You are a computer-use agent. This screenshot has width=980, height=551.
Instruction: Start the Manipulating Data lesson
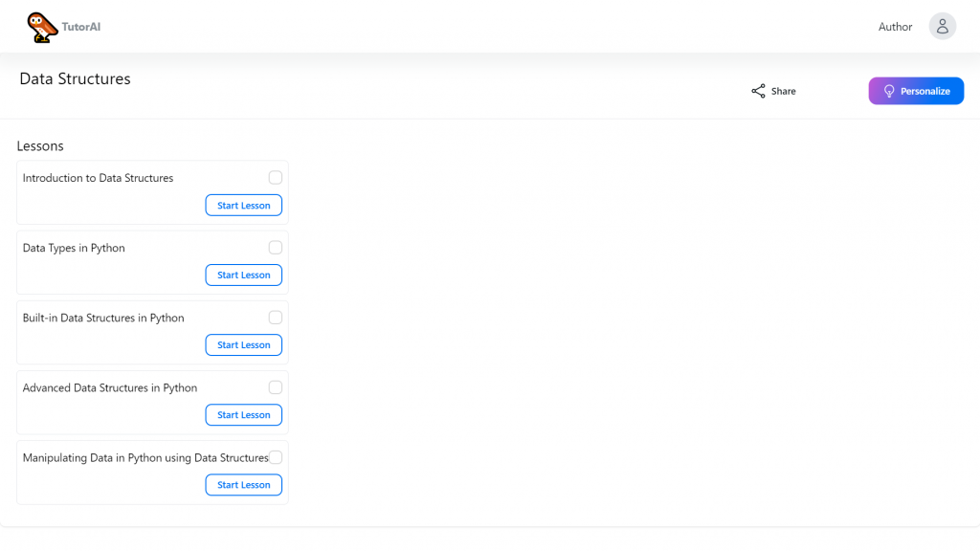tap(243, 484)
